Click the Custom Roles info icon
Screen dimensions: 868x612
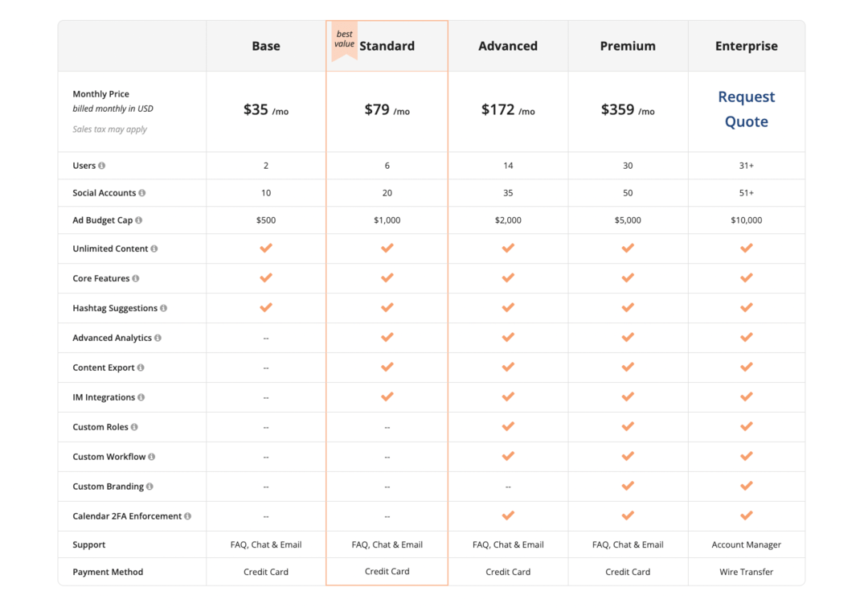click(134, 428)
